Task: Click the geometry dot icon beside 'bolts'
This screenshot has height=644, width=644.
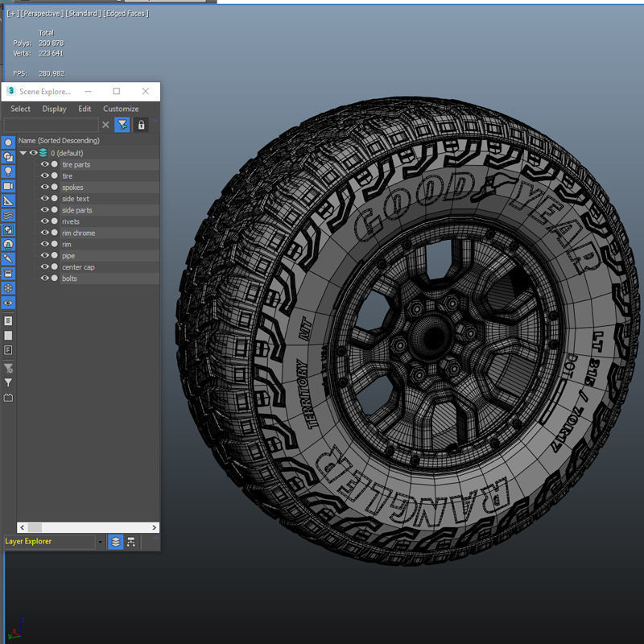Action: [x=54, y=278]
